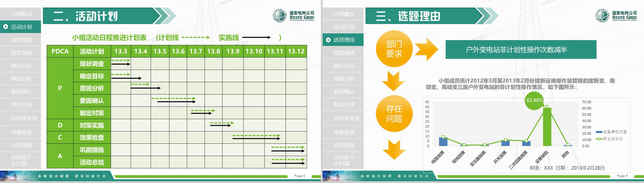Click the 对策实施 row label in the schedule table

point(92,125)
